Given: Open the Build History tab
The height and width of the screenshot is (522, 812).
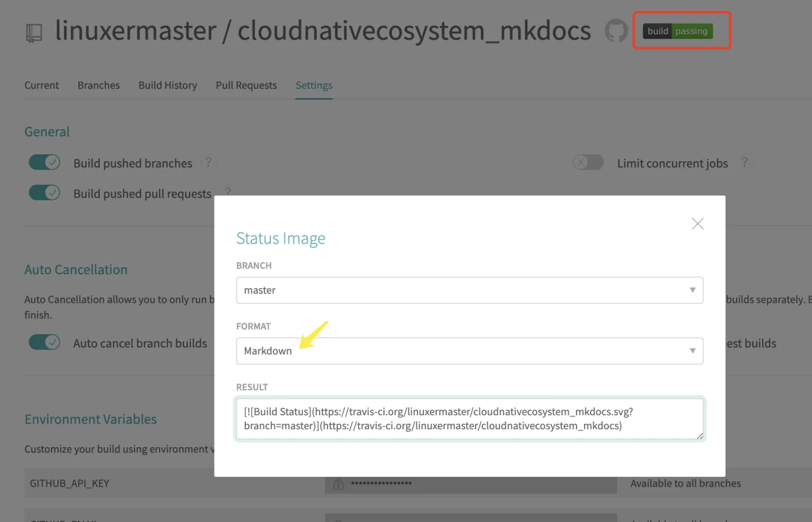Looking at the screenshot, I should click(x=168, y=85).
